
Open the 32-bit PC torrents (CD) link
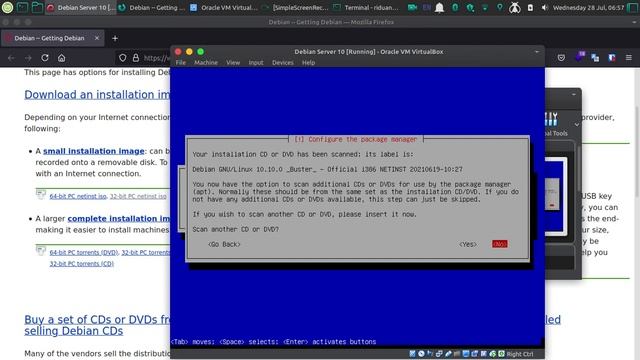point(82,264)
